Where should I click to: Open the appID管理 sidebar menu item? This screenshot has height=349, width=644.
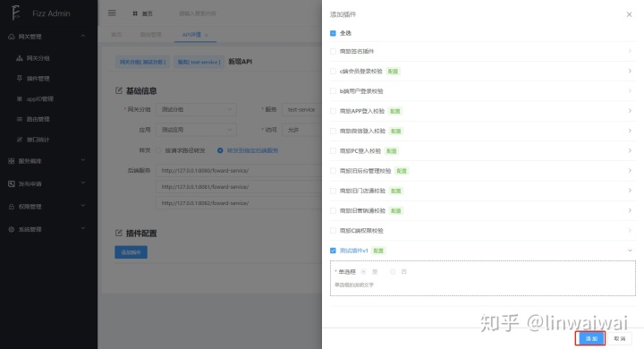coord(49,98)
